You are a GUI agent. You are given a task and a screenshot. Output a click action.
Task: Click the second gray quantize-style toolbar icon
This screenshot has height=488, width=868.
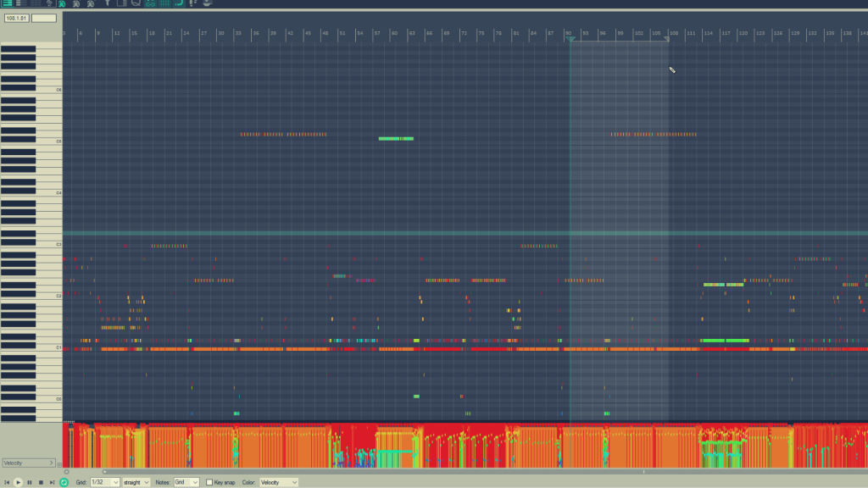point(76,3)
